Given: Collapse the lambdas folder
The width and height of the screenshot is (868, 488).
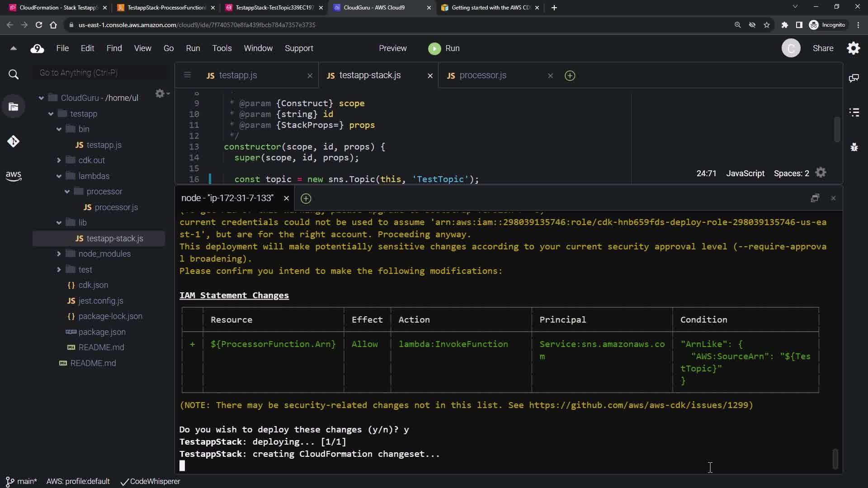Looking at the screenshot, I should (59, 176).
